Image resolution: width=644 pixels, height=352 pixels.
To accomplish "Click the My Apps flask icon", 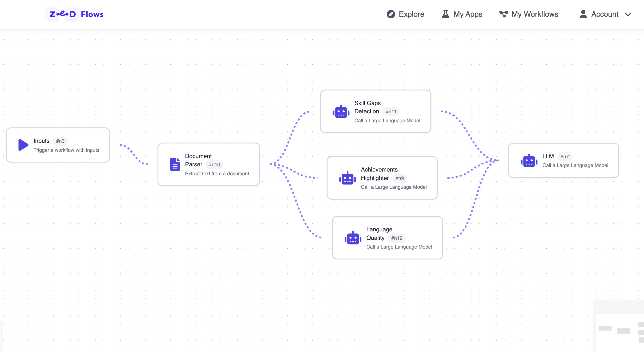I will point(445,14).
